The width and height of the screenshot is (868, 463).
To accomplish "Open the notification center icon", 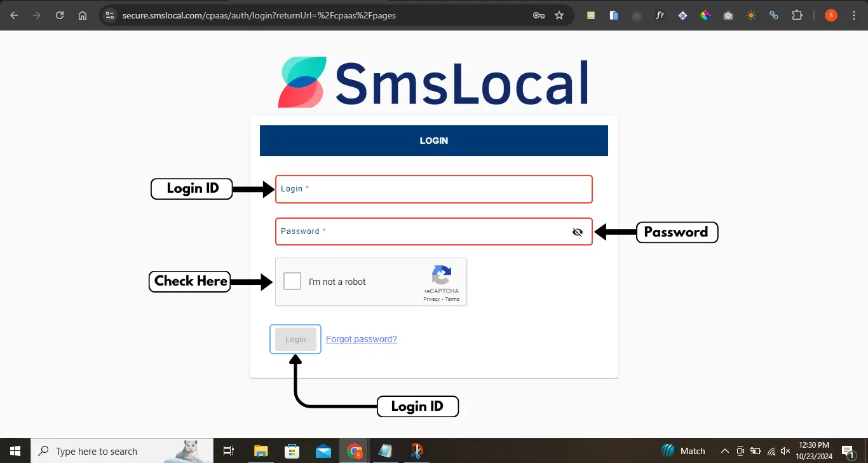I will 848,451.
